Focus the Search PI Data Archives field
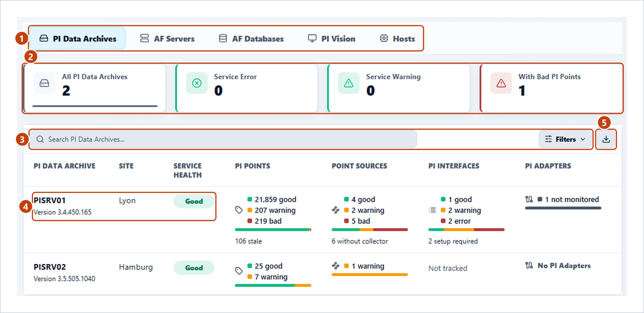 click(224, 139)
